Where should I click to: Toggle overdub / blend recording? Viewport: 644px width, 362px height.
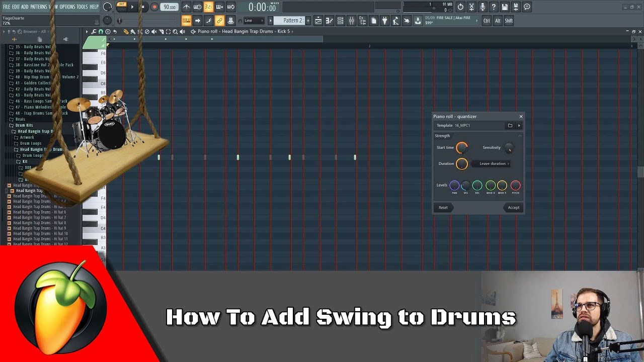pyautogui.click(x=219, y=7)
